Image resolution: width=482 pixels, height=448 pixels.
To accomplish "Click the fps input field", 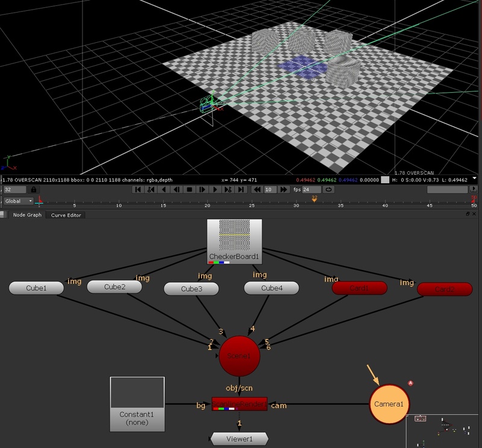I will tap(311, 189).
